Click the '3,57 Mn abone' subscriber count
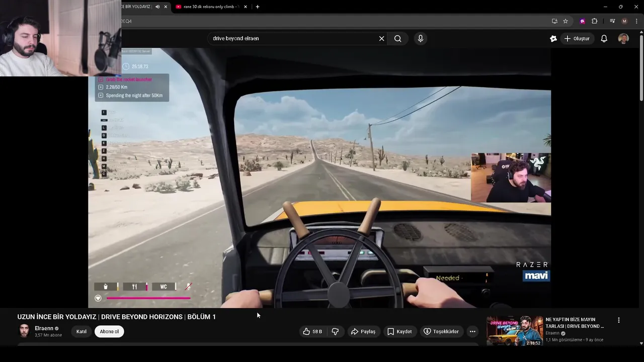Viewport: 644px width, 362px height. (48, 335)
